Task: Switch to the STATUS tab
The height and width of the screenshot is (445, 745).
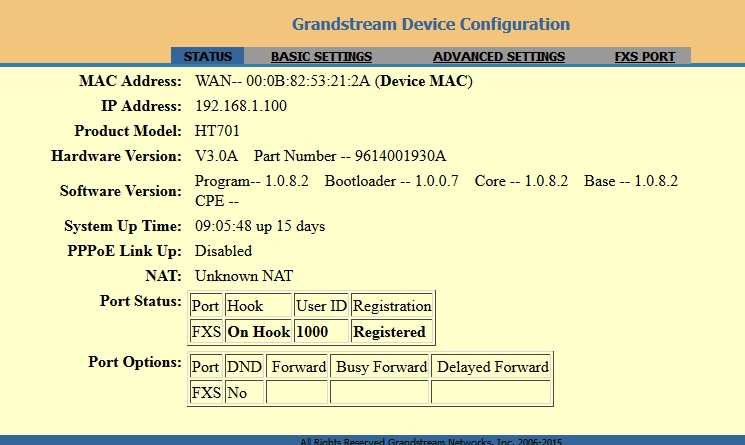Action: [207, 57]
